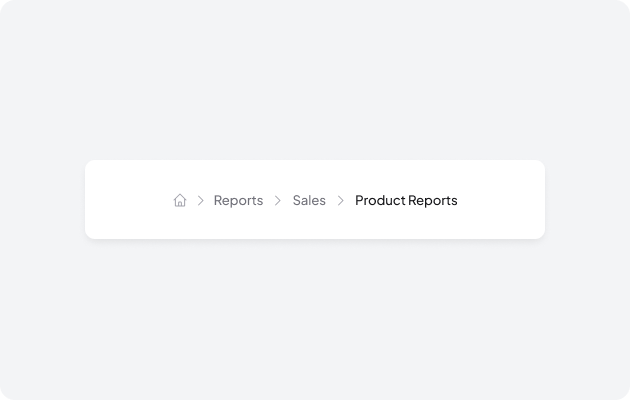Select the first breadcrumb separator arrow
Screen dimensions: 630x400
(201, 200)
